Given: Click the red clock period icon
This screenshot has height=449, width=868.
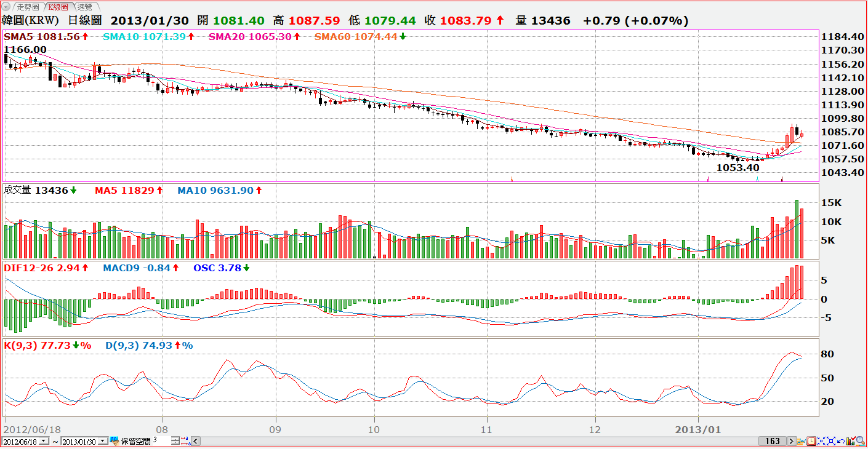Looking at the screenshot, I should click(x=812, y=441).
